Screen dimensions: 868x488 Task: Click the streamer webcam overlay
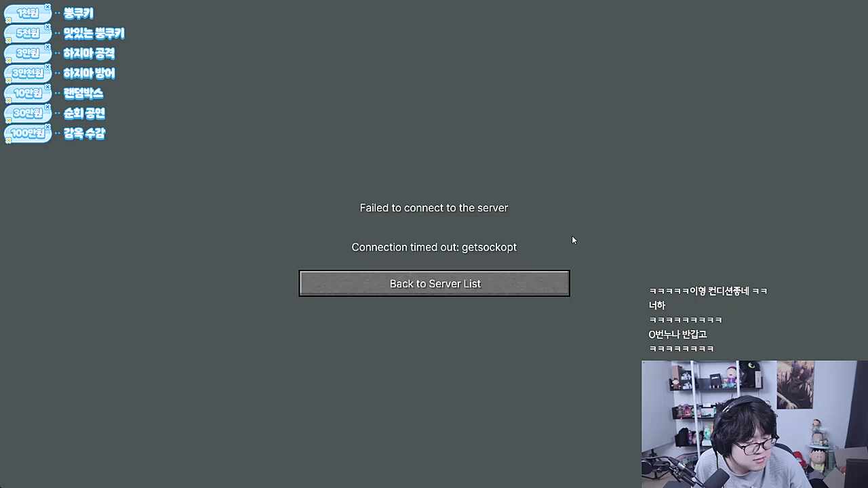749,424
